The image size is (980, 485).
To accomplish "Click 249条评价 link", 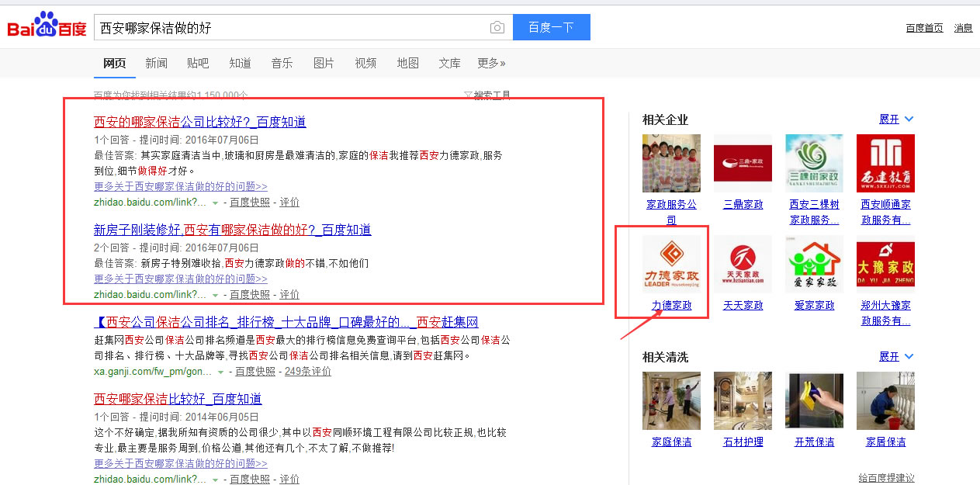I will [308, 371].
